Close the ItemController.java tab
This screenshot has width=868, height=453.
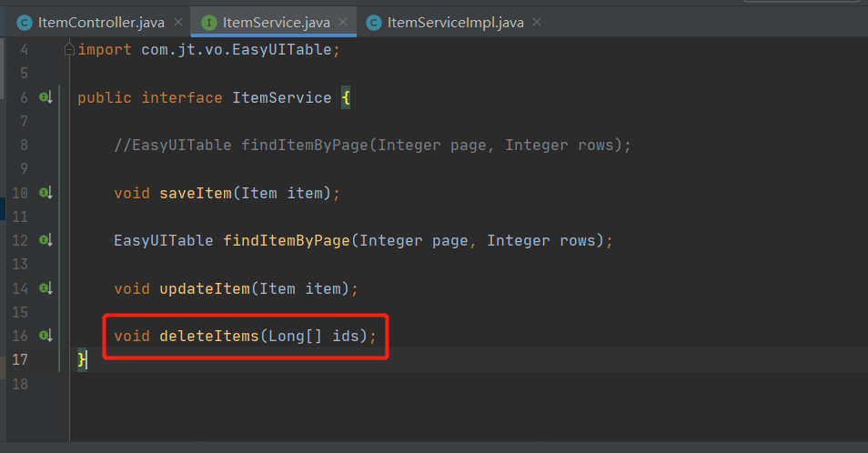coord(178,22)
